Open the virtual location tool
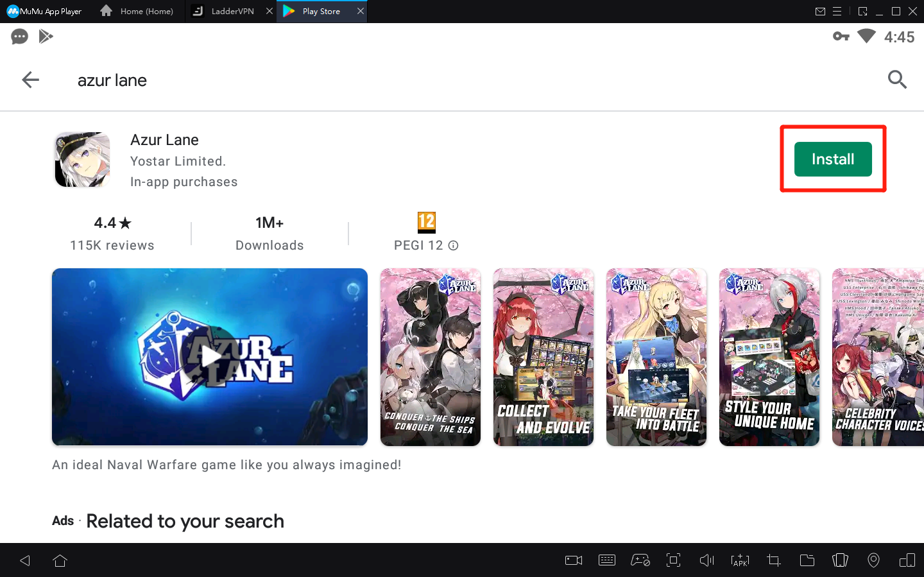 coord(873,560)
